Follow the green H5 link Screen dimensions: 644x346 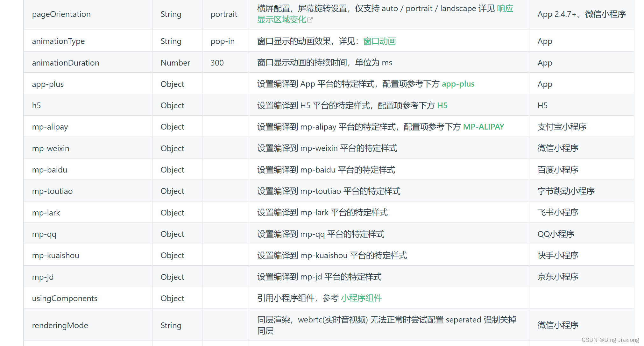[x=442, y=105]
